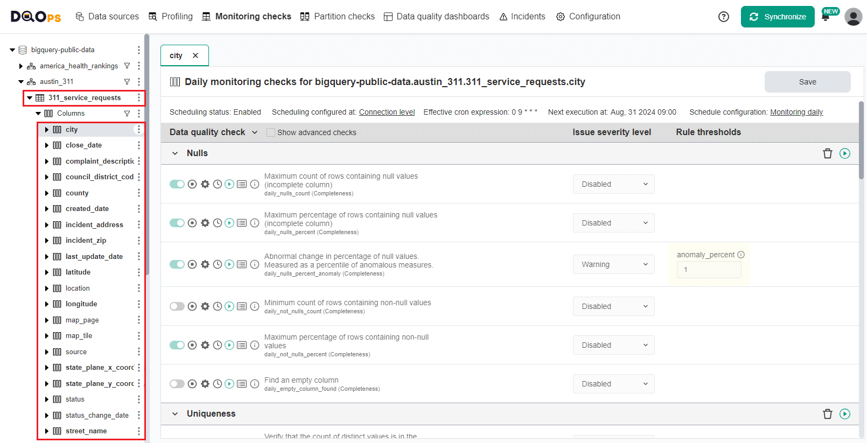Toggle off the daily_nulls_percent_anomaly check
This screenshot has width=868, height=443.
177,264
